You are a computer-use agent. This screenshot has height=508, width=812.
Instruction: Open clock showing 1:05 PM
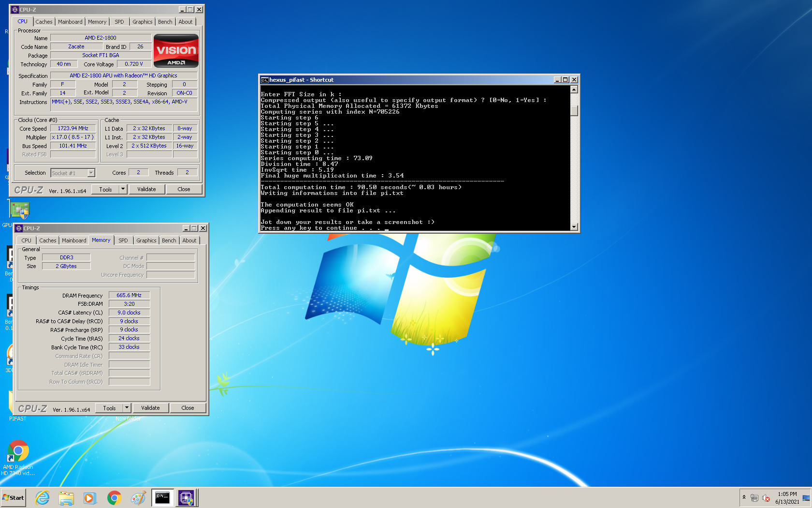click(x=787, y=498)
